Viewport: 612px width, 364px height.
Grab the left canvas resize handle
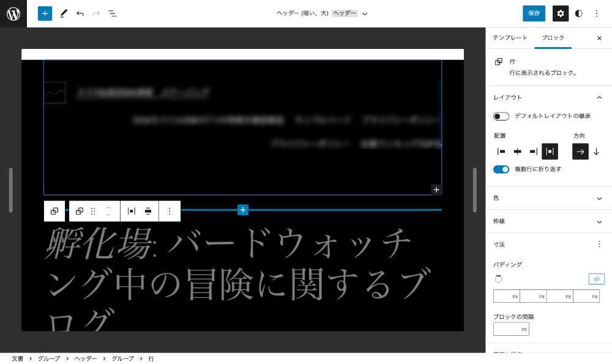point(11,190)
